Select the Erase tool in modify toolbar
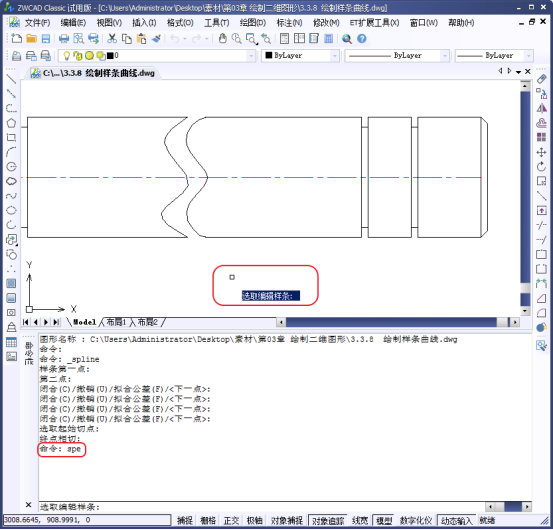 coord(541,79)
